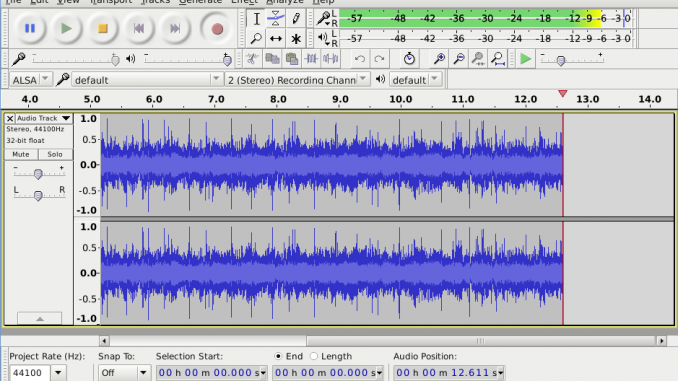Pause the audio playback
Image resolution: width=678 pixels, height=381 pixels.
[30, 29]
